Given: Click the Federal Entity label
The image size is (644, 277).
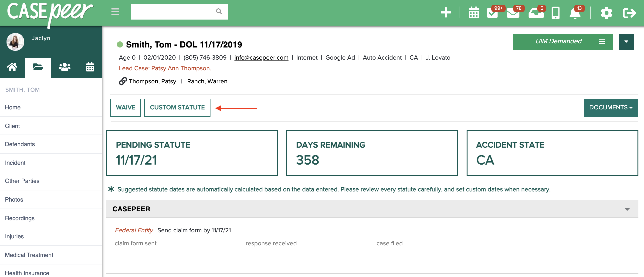Looking at the screenshot, I should click(134, 230).
